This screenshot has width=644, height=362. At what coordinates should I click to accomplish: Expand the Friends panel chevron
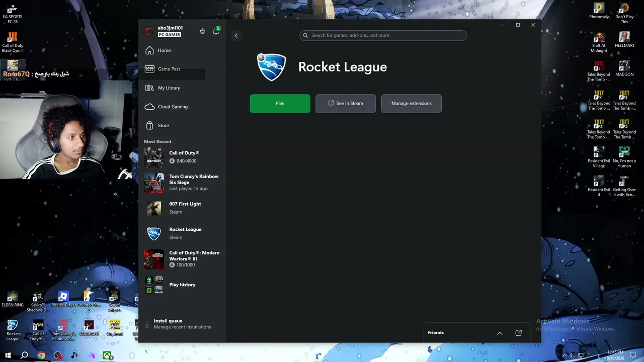click(500, 333)
